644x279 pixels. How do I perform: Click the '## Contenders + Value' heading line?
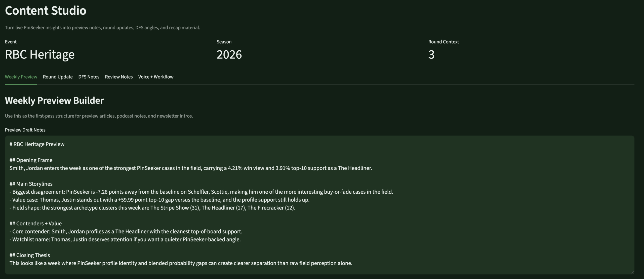(x=35, y=223)
